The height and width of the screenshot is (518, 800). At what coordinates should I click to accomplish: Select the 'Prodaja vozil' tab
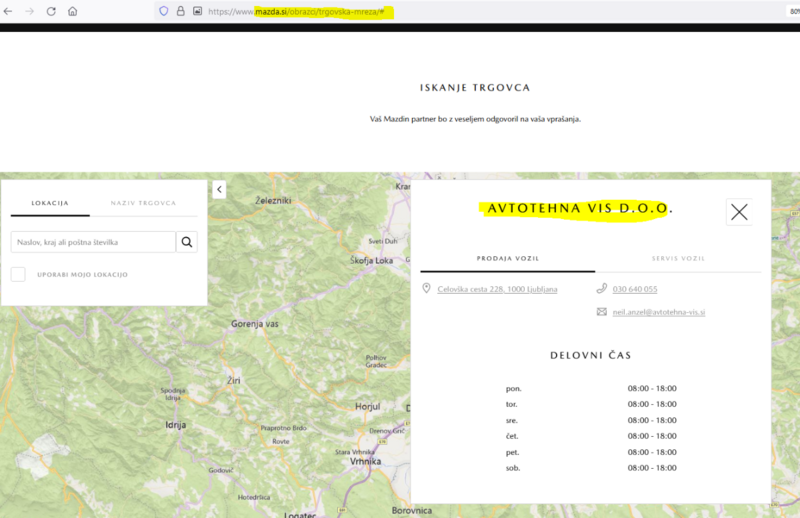[507, 259]
